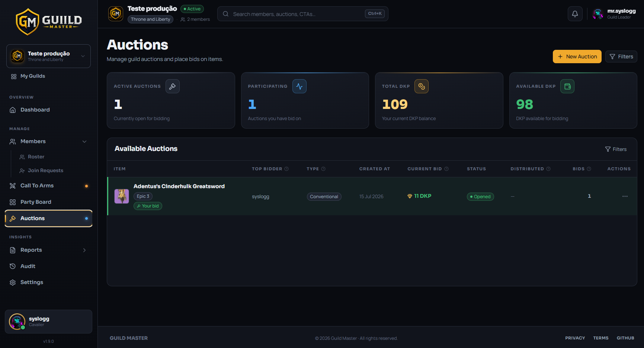The image size is (644, 348).
Task: Click the Conventional type badge
Action: [x=324, y=197]
